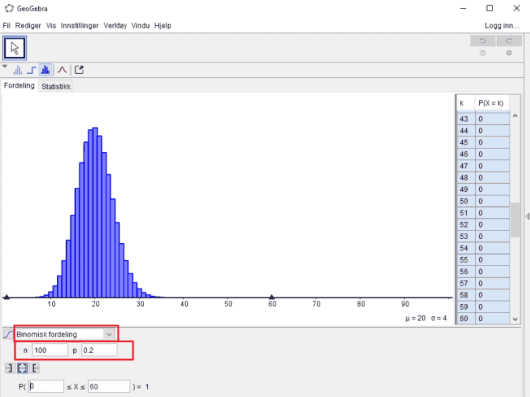Image resolution: width=530 pixels, height=397 pixels.
Task: Select the Move arrow tool
Action: (15, 48)
